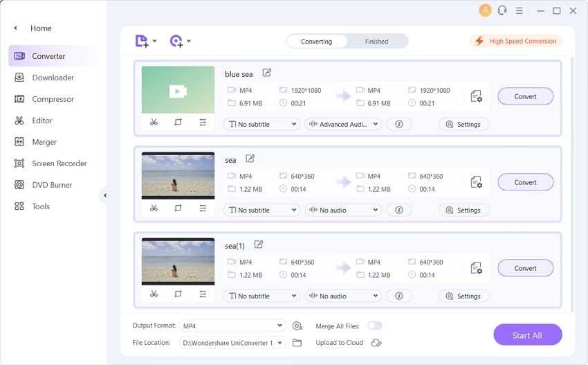Rename blue sea using the edit icon
The image size is (588, 365).
pos(267,73)
